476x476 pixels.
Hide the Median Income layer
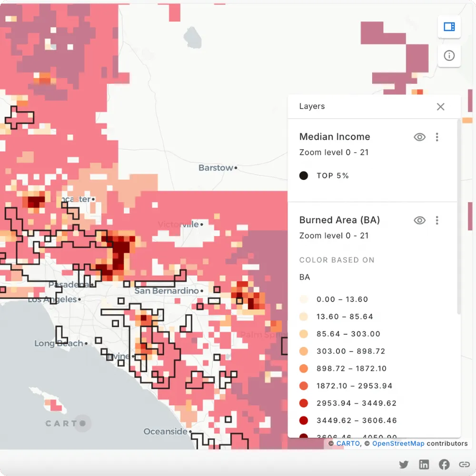419,137
